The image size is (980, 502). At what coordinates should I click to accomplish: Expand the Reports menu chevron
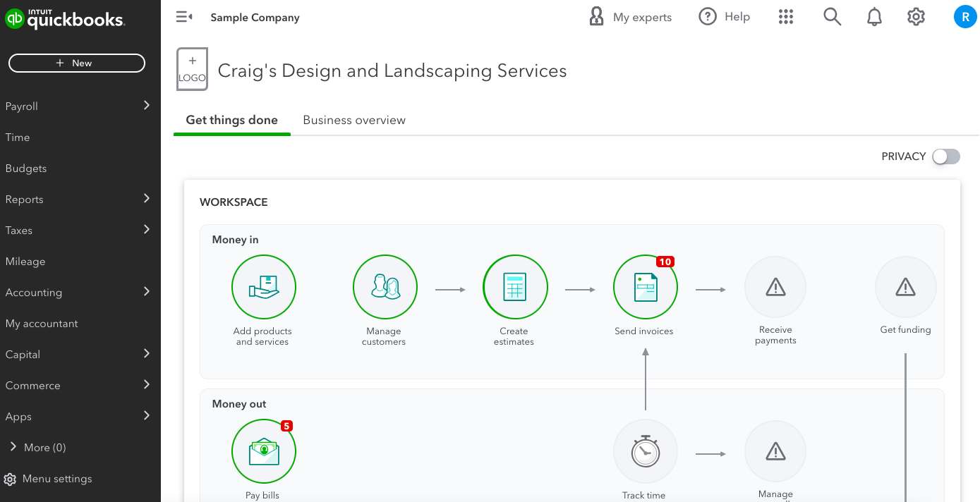coord(147,198)
